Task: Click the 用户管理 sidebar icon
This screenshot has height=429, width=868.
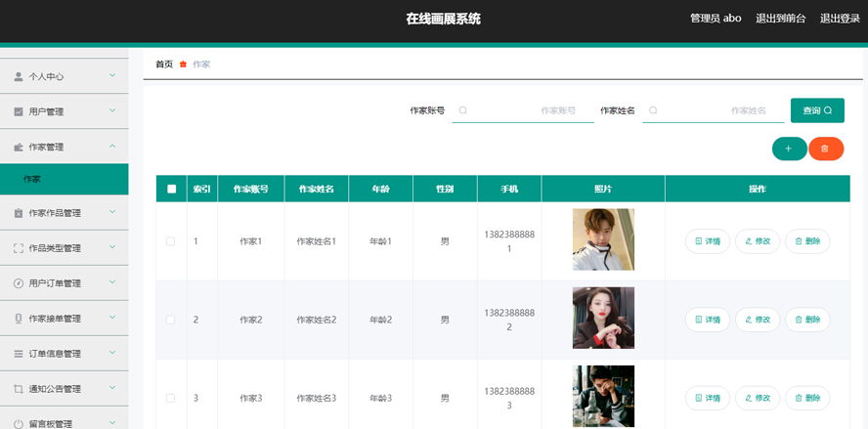Action: (x=19, y=111)
